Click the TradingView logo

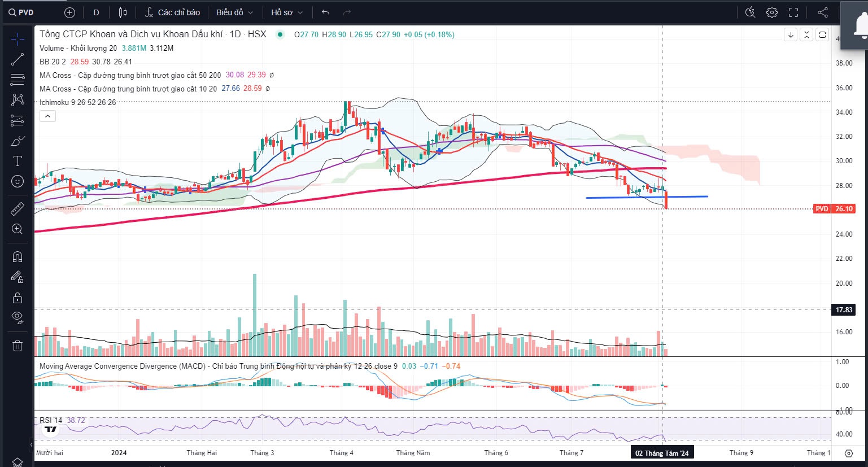pyautogui.click(x=51, y=429)
